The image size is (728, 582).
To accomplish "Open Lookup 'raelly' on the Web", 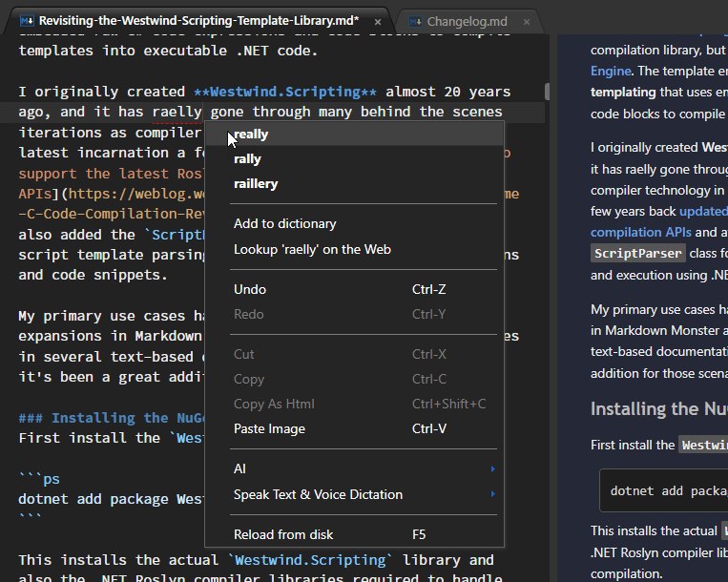I will coord(312,249).
